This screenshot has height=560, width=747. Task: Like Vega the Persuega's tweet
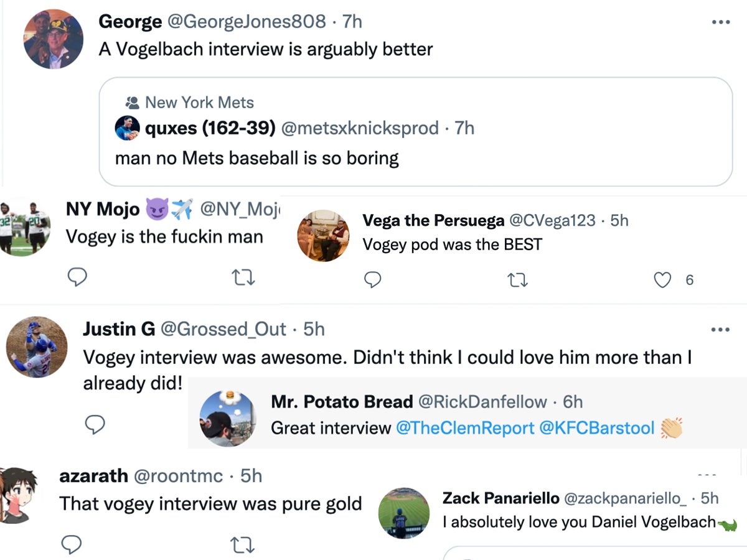point(662,281)
